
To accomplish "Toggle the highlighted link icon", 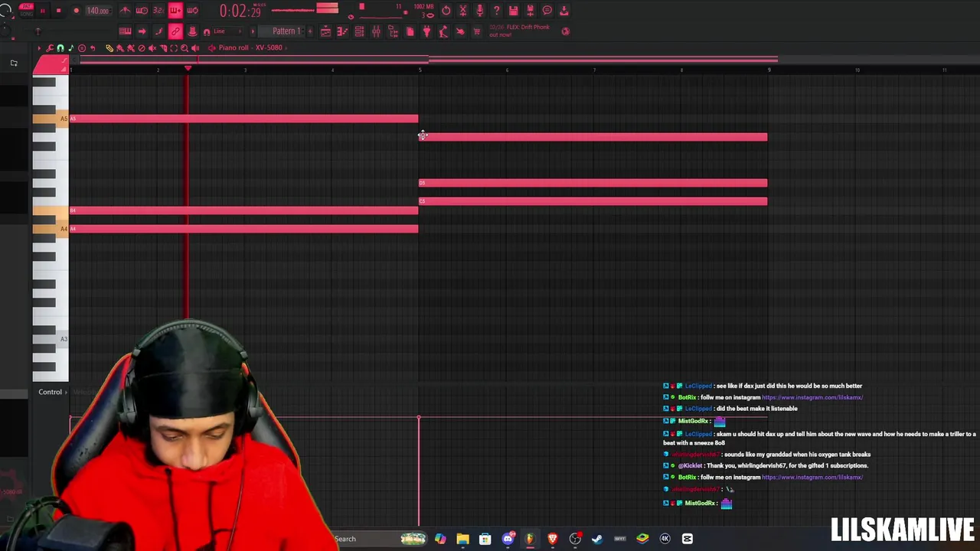I will coord(175,31).
